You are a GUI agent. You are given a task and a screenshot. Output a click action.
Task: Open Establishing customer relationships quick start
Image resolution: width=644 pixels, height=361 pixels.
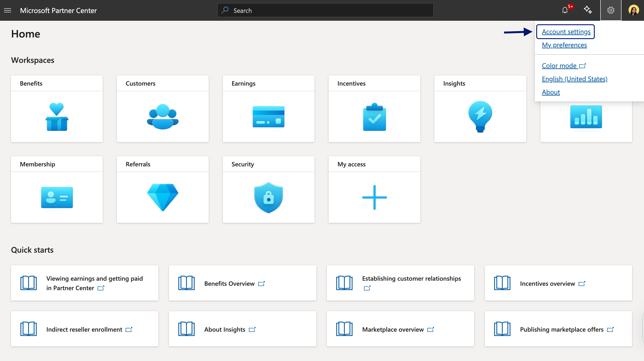click(400, 283)
